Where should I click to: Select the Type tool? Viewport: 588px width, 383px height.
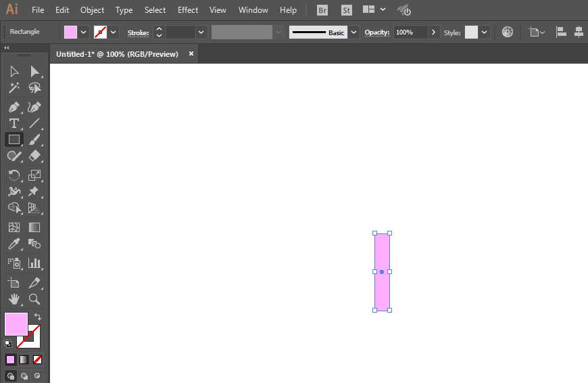14,124
